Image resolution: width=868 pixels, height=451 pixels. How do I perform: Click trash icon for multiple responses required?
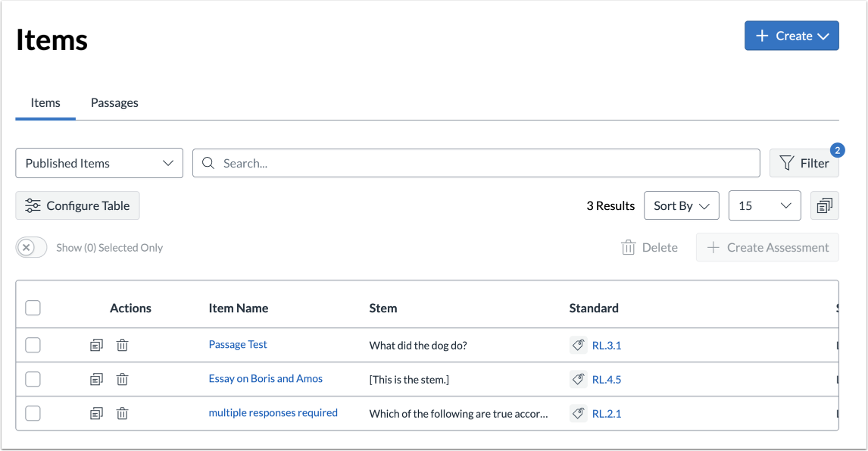(122, 413)
